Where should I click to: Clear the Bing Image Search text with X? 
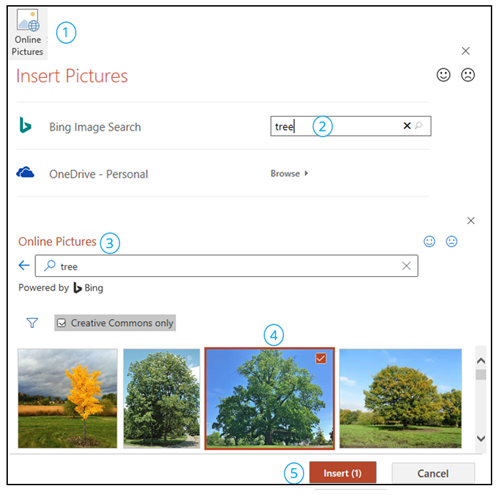click(x=407, y=126)
